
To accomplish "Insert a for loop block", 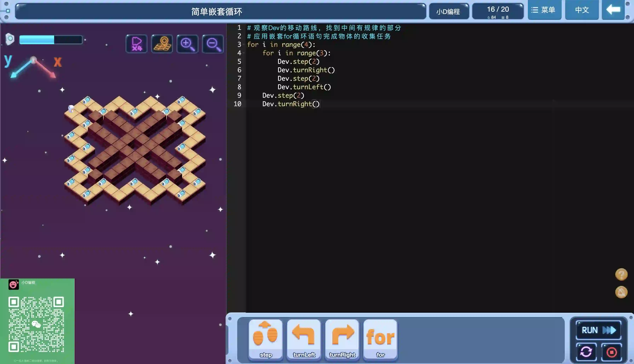I will [x=380, y=339].
